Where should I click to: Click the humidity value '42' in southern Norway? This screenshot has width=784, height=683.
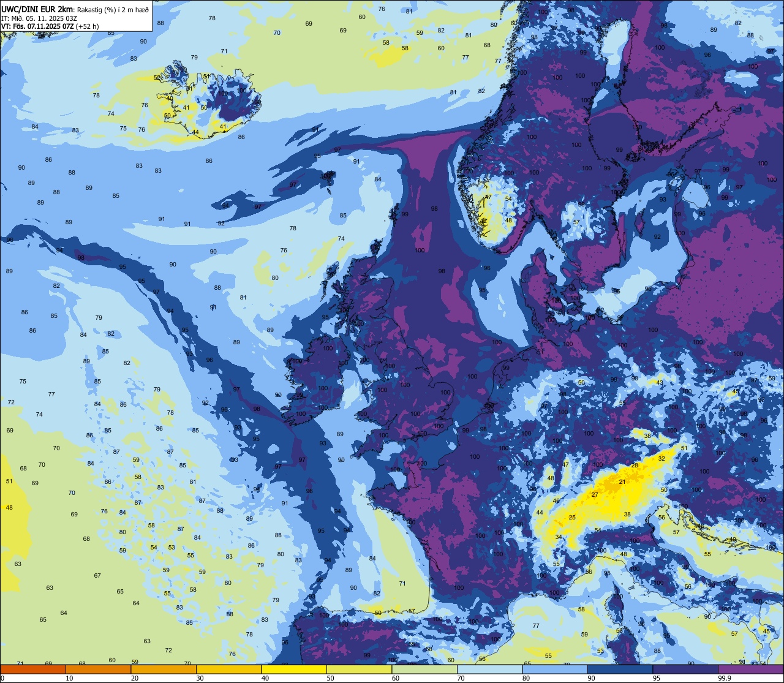pos(483,221)
